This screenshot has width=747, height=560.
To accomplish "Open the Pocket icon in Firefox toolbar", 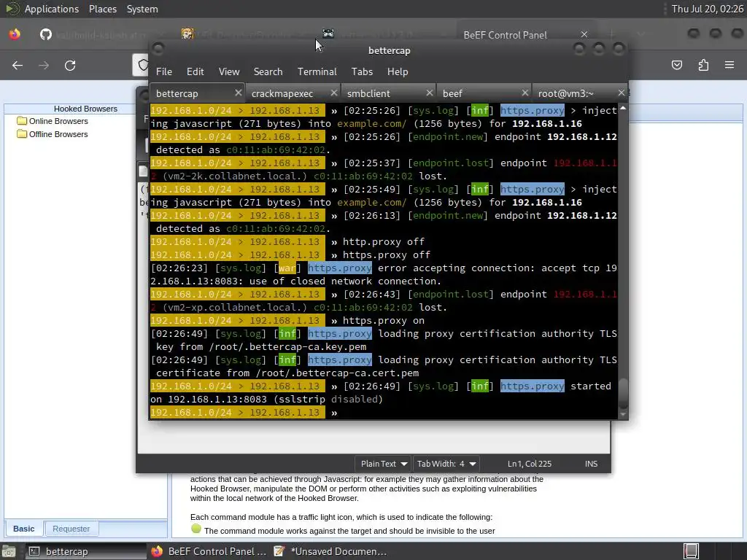I will [x=677, y=65].
